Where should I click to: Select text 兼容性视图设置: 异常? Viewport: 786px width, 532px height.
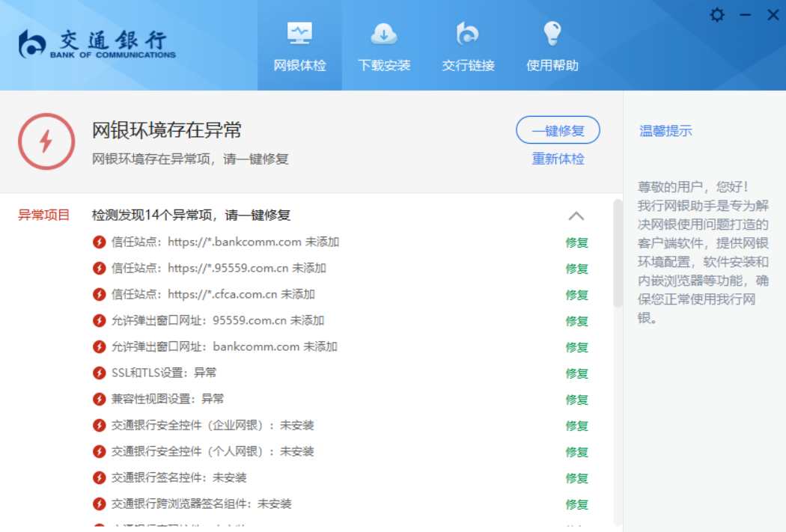pyautogui.click(x=168, y=399)
